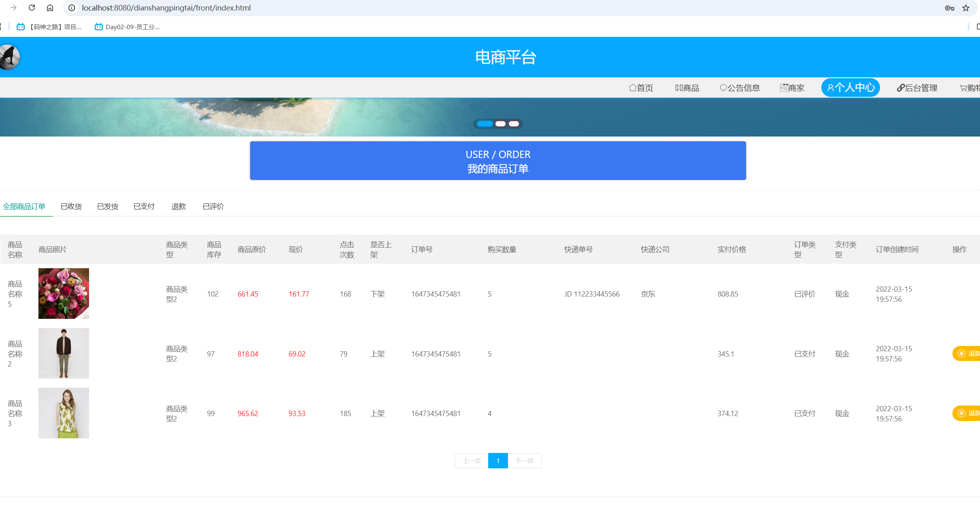This screenshot has height=521, width=980.
Task: Switch to the 已评价 tab
Action: pos(213,207)
